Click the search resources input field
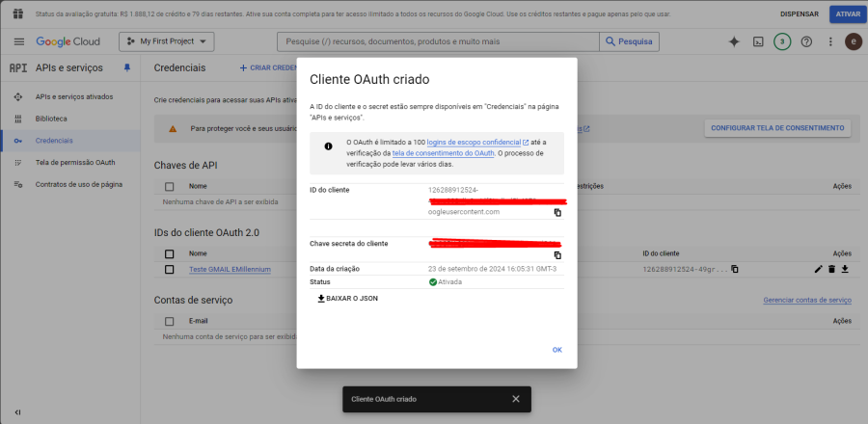This screenshot has width=868, height=424. 438,41
